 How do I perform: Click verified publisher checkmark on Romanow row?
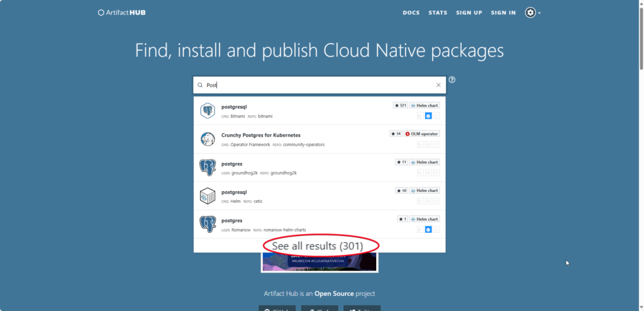(x=428, y=230)
